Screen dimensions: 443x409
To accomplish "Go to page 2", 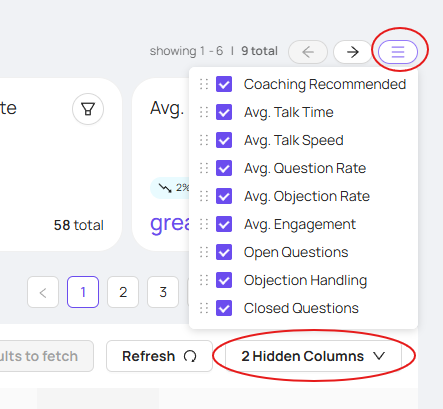I will point(123,292).
